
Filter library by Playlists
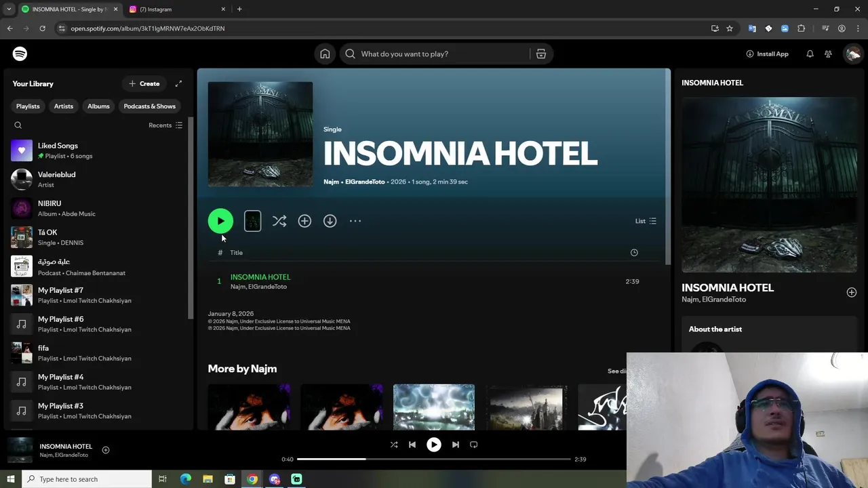[28, 106]
